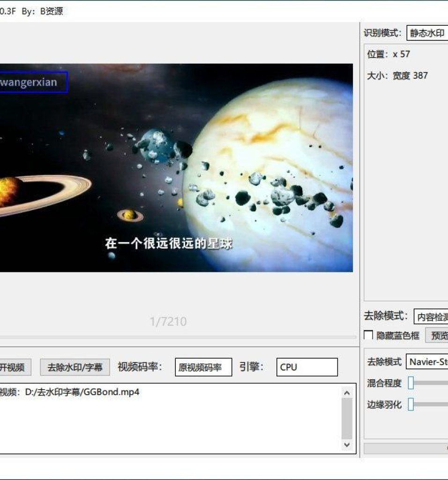Open the 视频码率 dropdown showing 原视频码率
This screenshot has width=448, height=480.
203,367
